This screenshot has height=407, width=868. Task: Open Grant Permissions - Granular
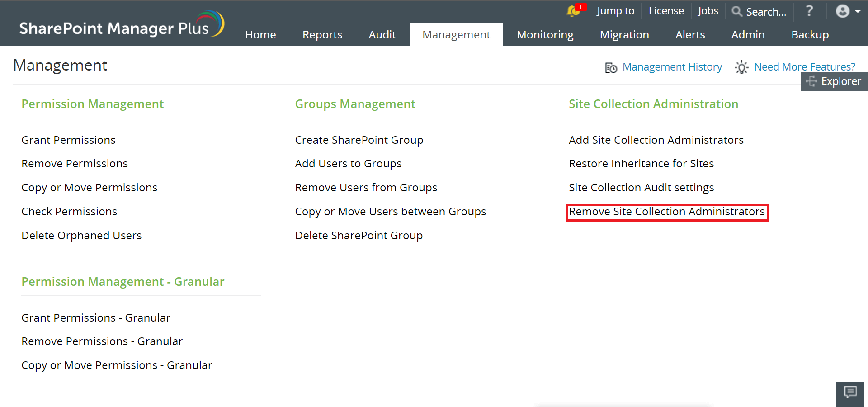(x=96, y=317)
